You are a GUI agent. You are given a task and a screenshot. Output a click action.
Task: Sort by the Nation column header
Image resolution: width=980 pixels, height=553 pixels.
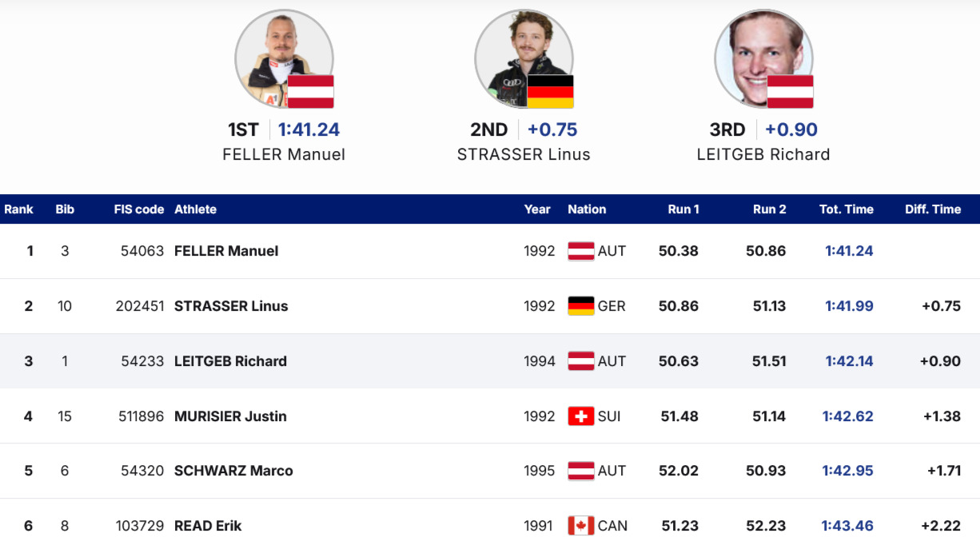[x=587, y=209]
